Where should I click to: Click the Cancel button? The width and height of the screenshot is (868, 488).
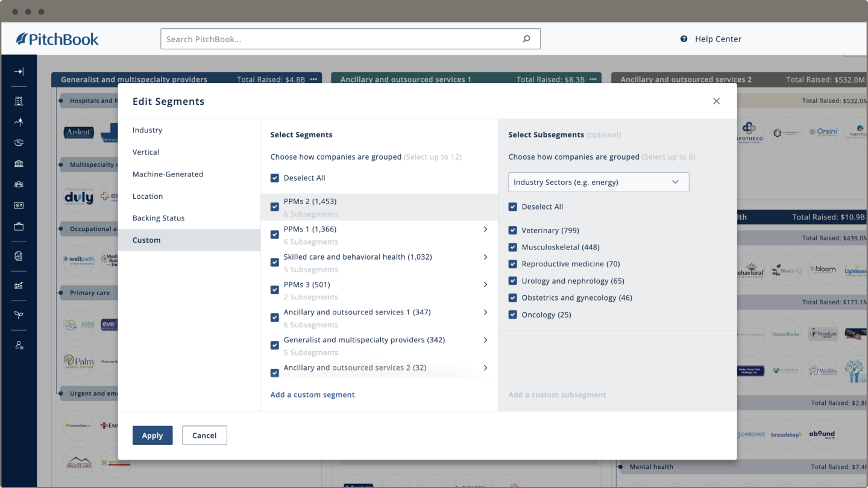point(204,436)
